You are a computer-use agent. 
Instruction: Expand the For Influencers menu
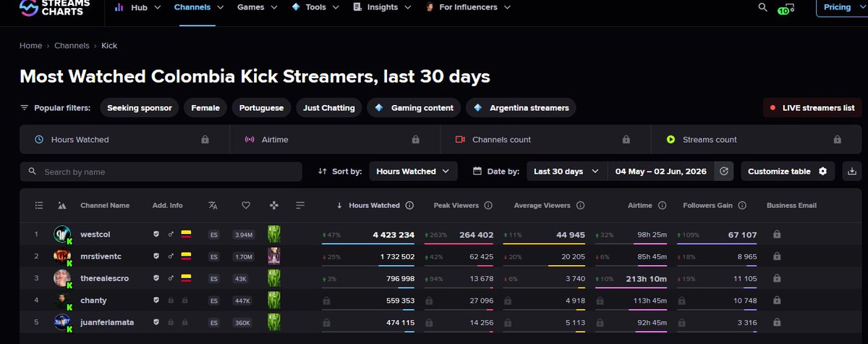point(468,7)
